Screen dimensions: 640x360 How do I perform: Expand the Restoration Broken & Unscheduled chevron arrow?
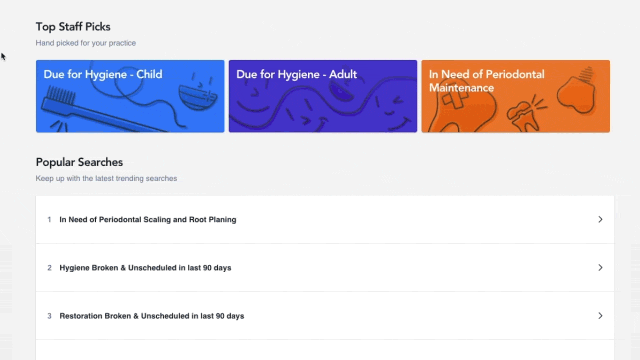(x=600, y=316)
